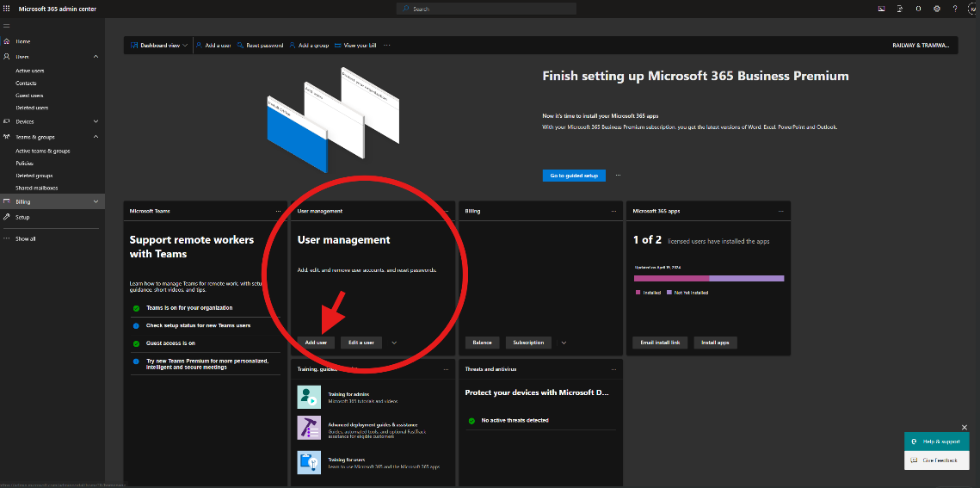980x488 pixels.
Task: Collapse the navigation menu with hamburger icon
Action: coord(7,26)
